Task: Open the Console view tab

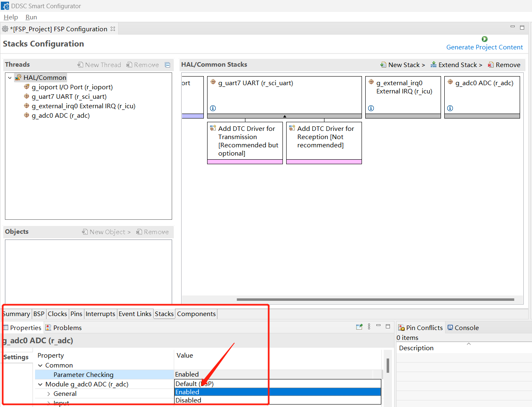Action: [463, 328]
